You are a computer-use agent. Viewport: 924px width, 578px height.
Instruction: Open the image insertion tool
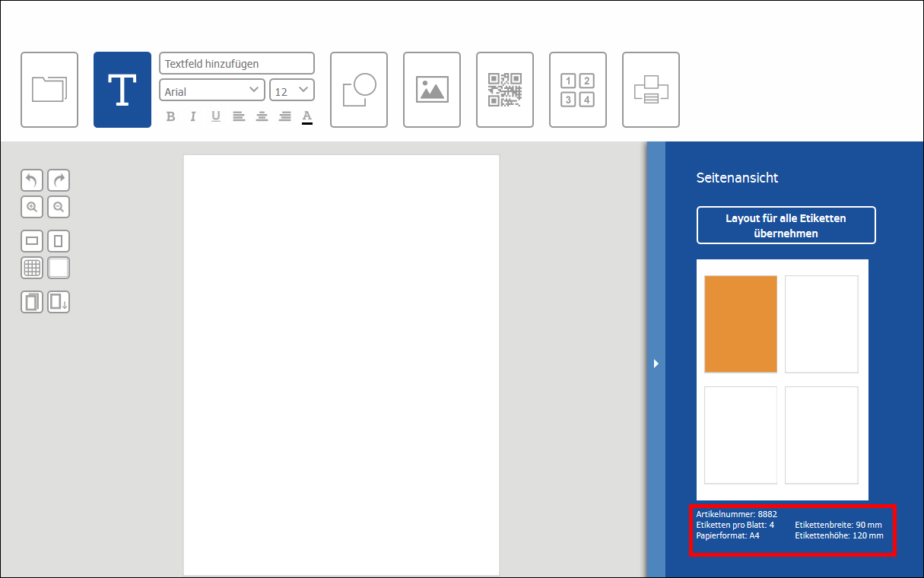coord(431,89)
